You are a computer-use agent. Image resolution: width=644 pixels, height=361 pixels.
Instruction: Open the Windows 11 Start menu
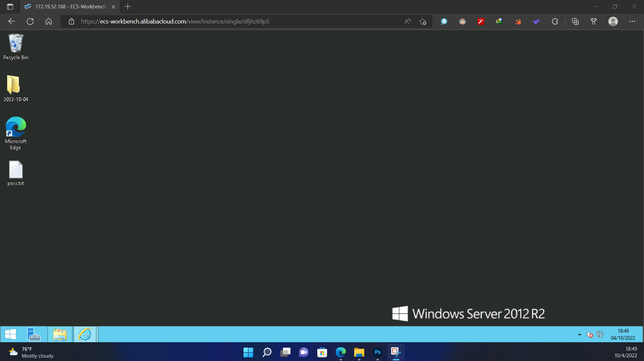coord(248,352)
